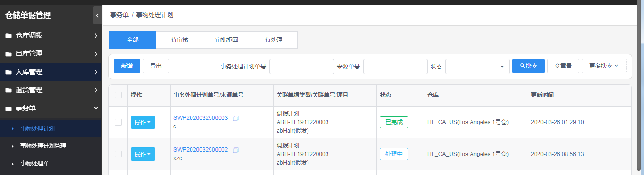Tick the select-all checkbox in table header
The image size is (644, 175).
(x=118, y=95)
